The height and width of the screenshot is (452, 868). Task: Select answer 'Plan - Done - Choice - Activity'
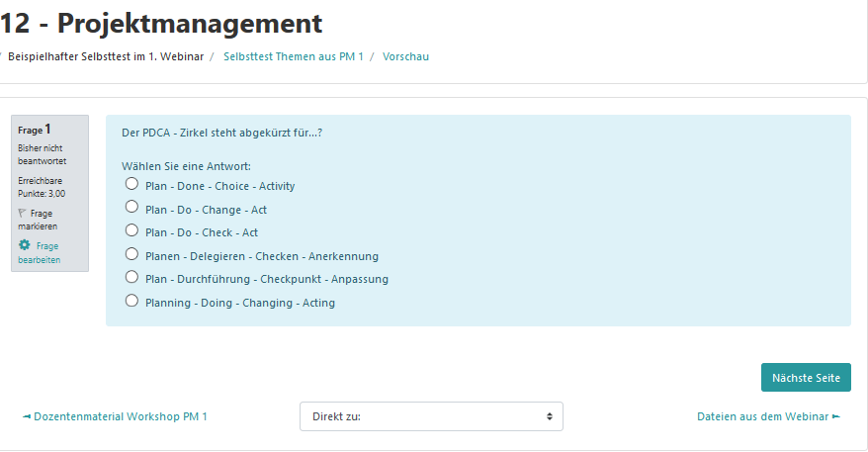point(131,184)
